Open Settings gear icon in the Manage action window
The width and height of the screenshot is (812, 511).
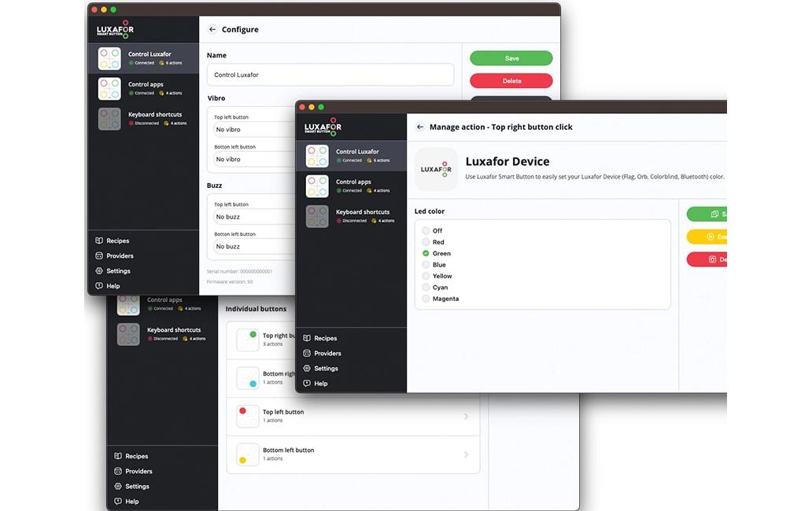click(307, 368)
